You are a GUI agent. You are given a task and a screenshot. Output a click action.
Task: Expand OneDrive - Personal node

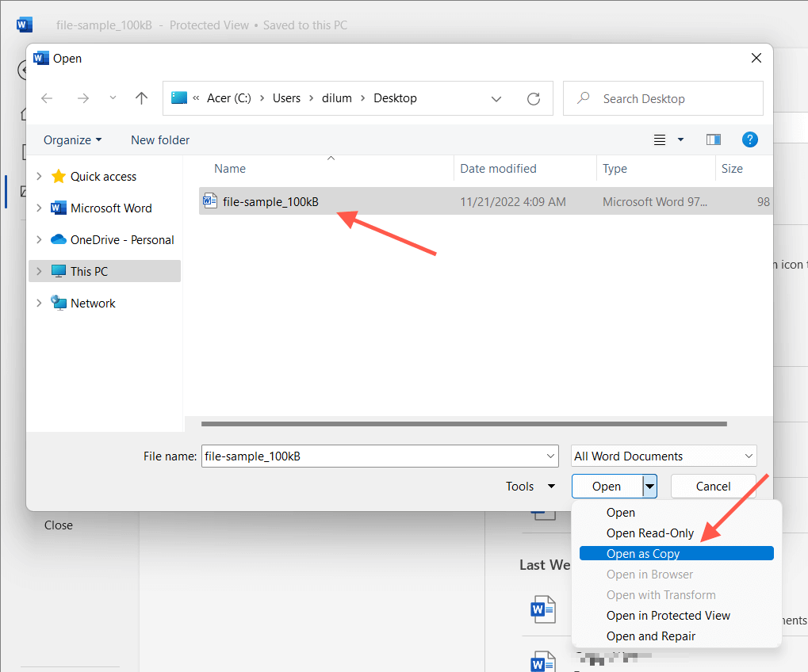coord(39,240)
